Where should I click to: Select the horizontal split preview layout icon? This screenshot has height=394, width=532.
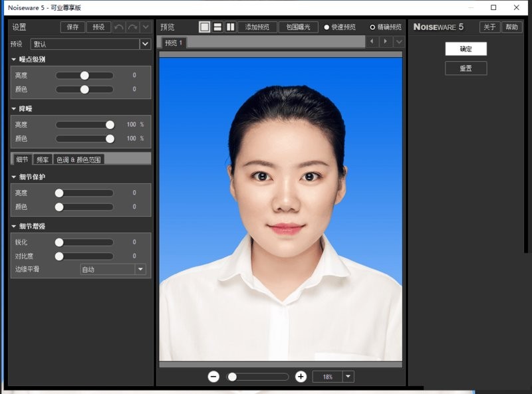(x=217, y=27)
